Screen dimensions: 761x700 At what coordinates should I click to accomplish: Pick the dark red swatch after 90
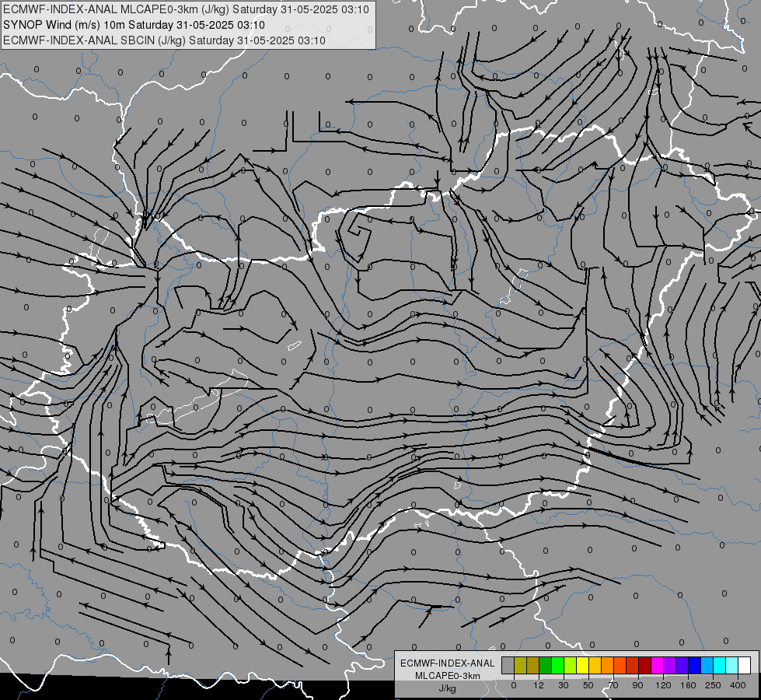click(x=645, y=665)
